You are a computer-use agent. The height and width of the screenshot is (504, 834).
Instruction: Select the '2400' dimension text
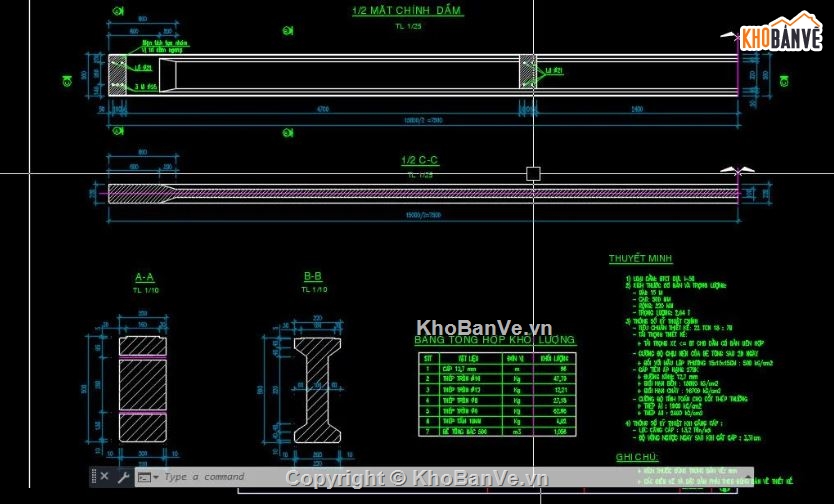[x=637, y=110]
